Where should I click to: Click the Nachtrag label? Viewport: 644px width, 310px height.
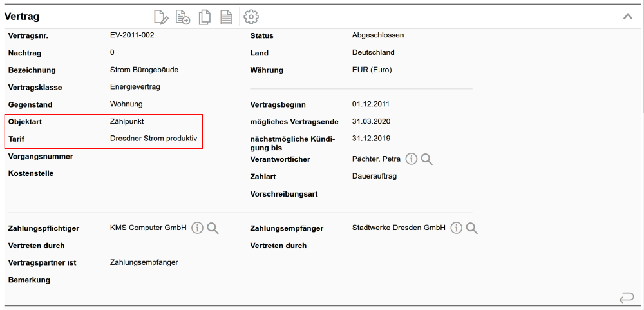click(x=24, y=53)
